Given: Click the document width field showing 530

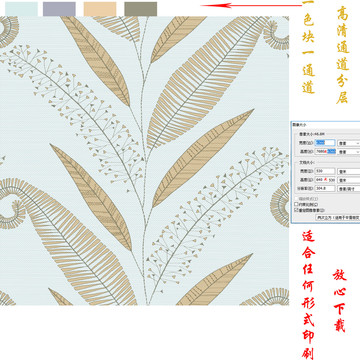Looking at the screenshot, I should [325, 171].
